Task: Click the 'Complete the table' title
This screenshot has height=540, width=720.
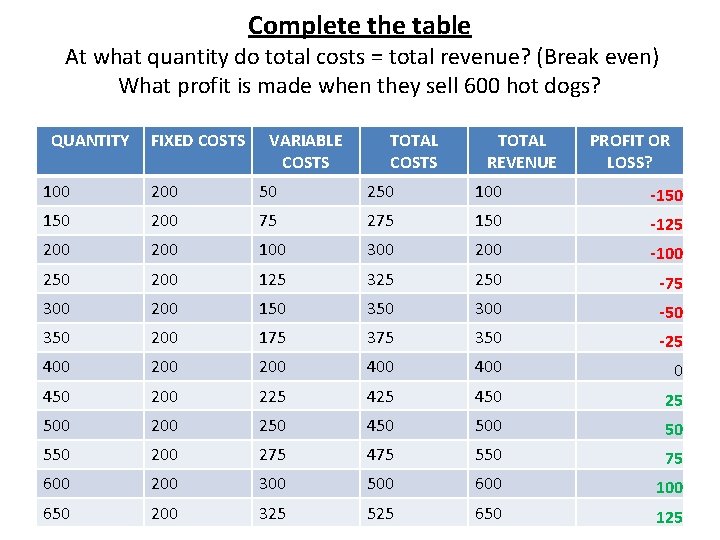Action: click(x=359, y=24)
